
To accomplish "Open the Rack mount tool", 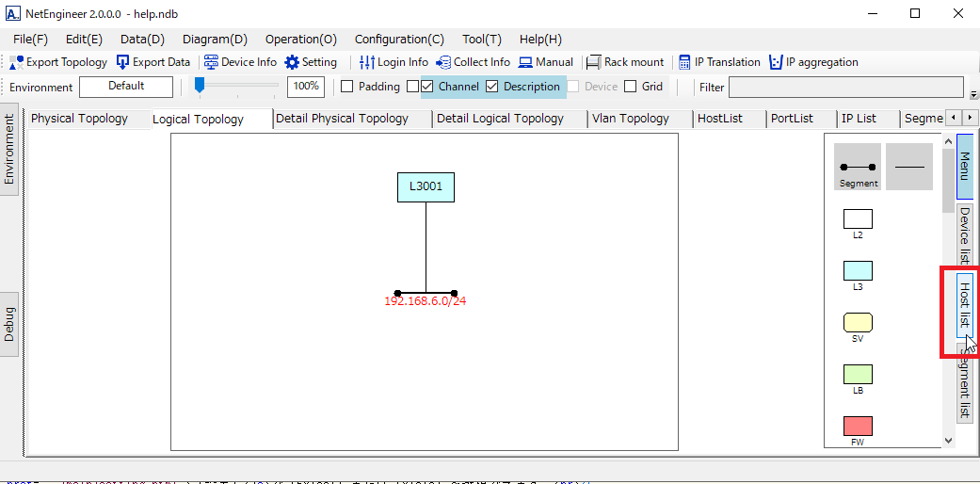I will (594, 62).
